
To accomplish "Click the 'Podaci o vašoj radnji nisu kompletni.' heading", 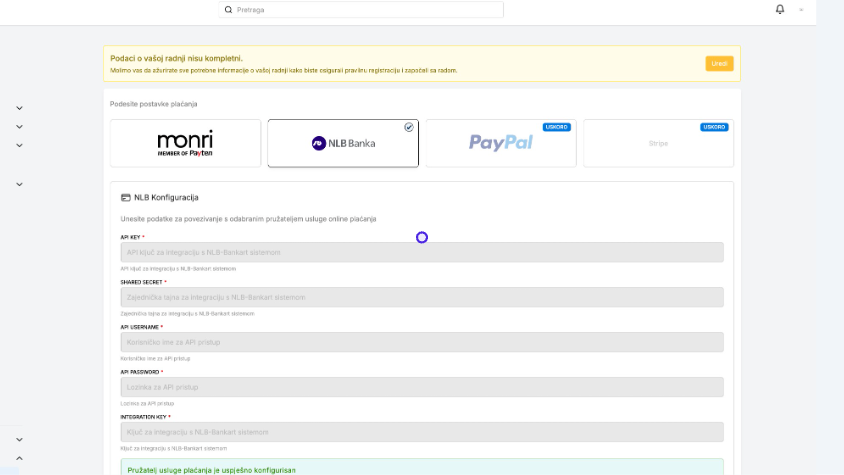I will (177, 58).
